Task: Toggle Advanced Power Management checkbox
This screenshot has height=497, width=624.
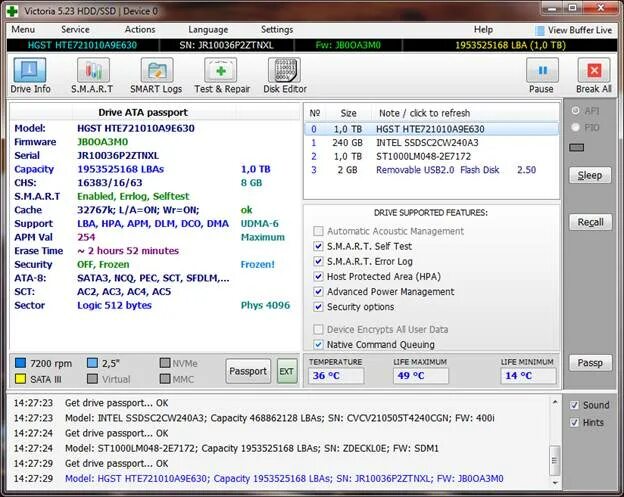Action: point(318,291)
